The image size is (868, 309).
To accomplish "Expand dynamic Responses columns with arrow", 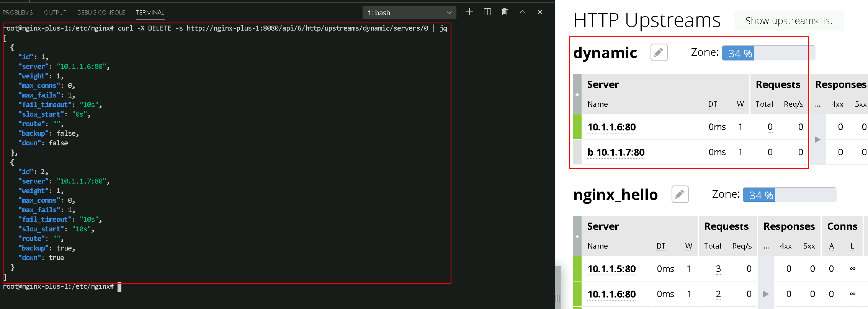I will point(817,140).
